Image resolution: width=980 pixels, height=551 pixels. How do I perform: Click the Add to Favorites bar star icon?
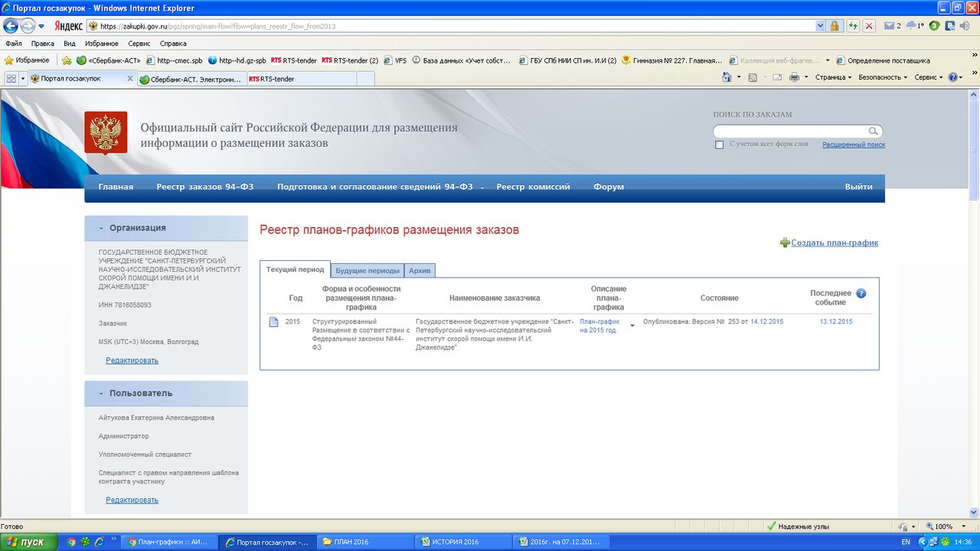[67, 60]
